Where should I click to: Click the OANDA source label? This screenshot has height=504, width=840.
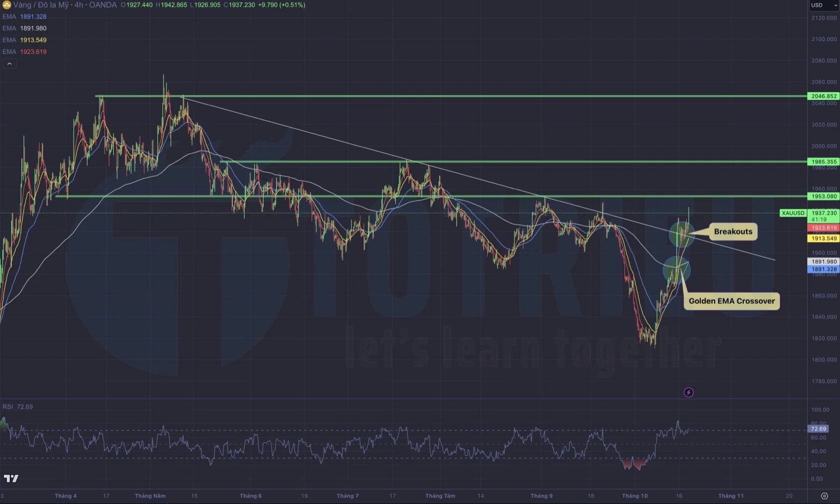pyautogui.click(x=103, y=5)
